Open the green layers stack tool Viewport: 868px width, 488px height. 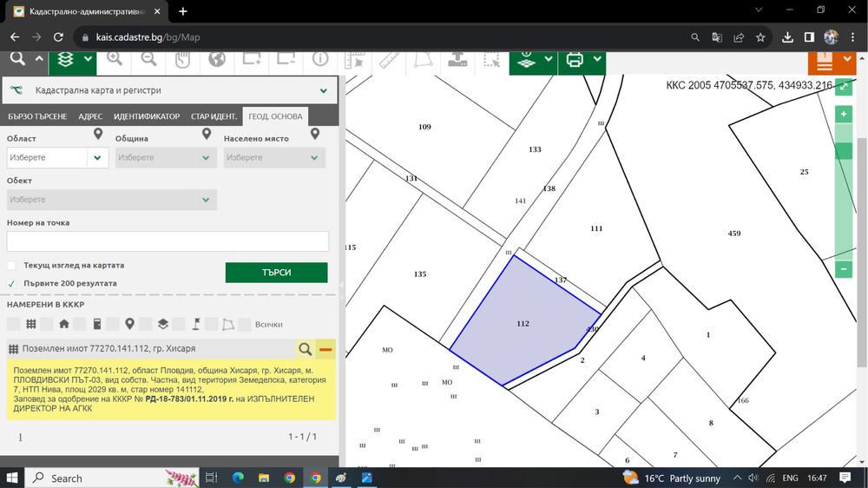coord(66,59)
